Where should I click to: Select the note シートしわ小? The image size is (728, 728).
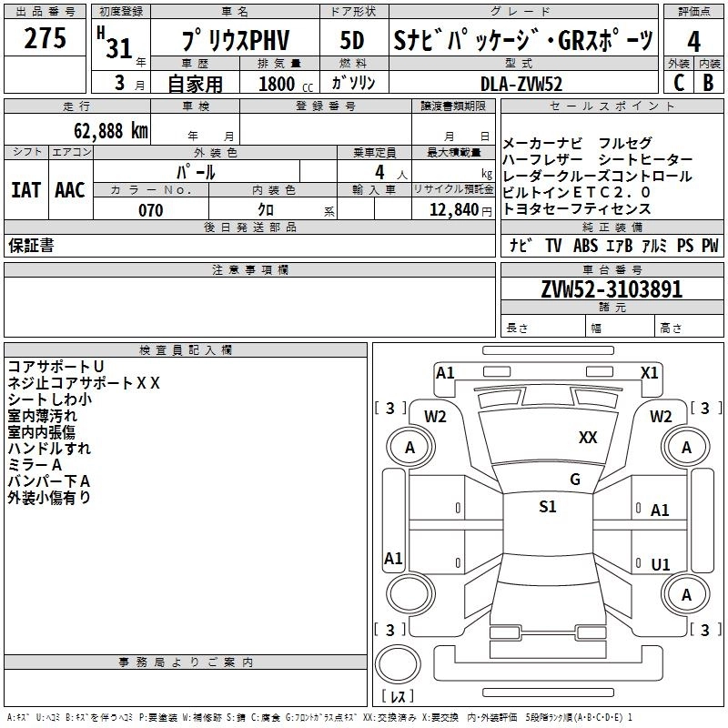click(x=50, y=399)
